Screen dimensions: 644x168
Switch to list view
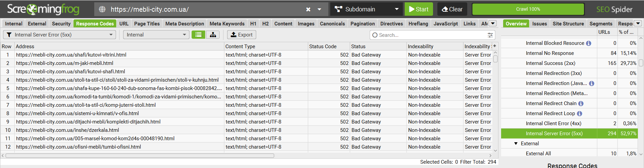coord(198,35)
